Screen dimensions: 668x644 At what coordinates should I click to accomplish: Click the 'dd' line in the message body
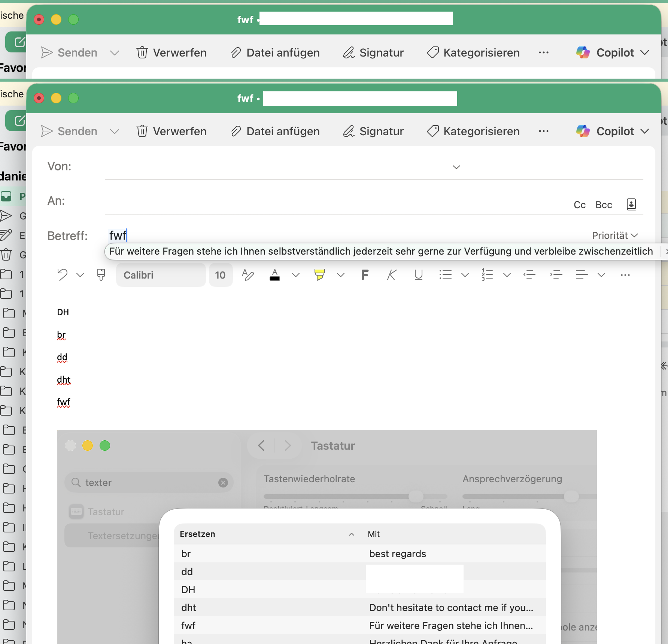[x=62, y=357]
